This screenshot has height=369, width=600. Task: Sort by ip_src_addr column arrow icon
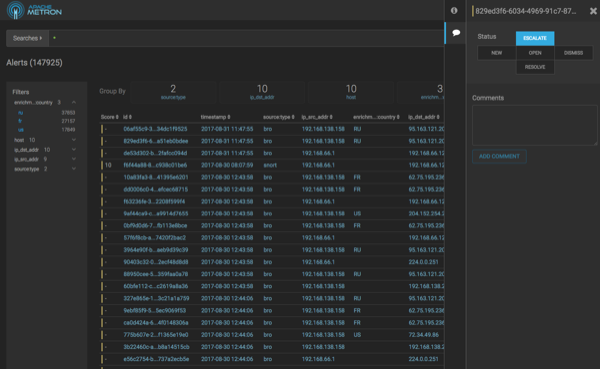(x=331, y=117)
